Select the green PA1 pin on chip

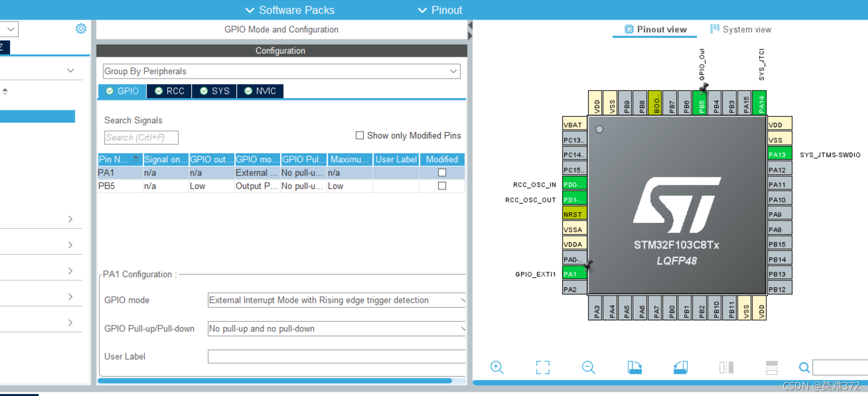tap(574, 273)
